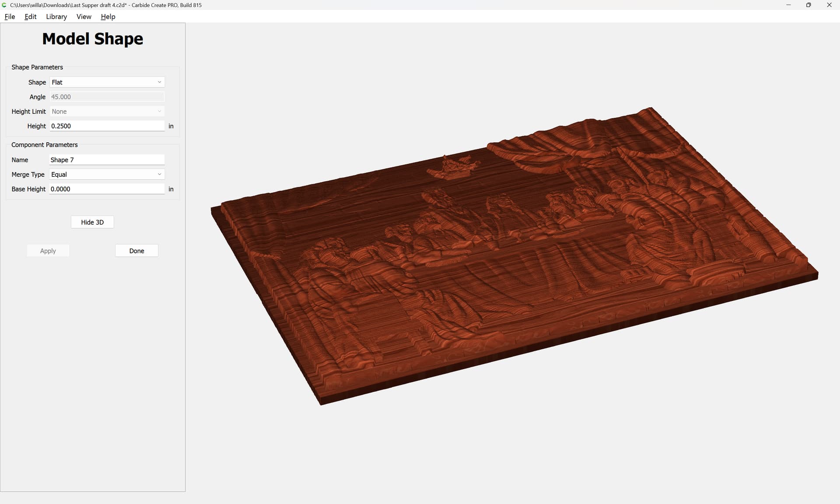The width and height of the screenshot is (840, 504).
Task: Click the Done button
Action: [136, 251]
